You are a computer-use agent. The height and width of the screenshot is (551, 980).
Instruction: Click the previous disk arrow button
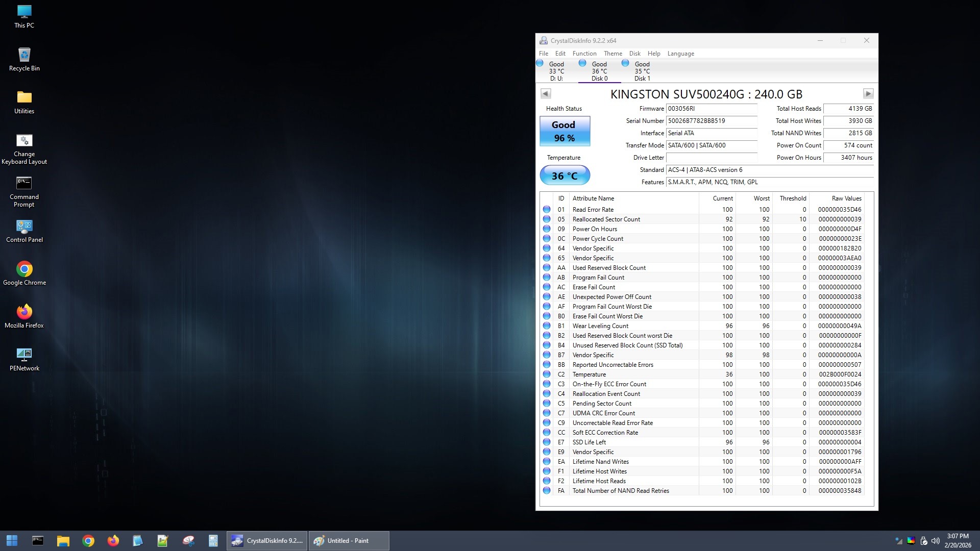545,94
